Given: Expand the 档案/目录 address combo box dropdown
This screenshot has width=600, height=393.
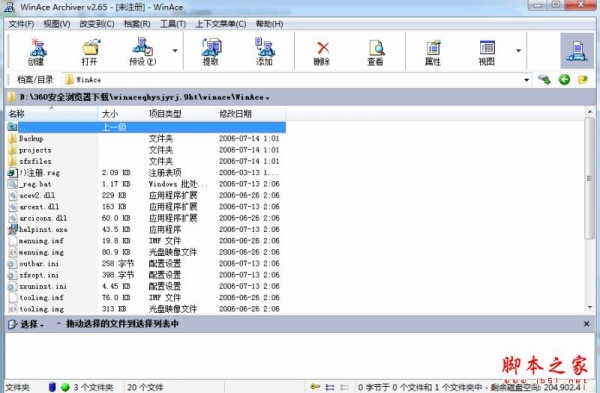Looking at the screenshot, I should tap(527, 80).
